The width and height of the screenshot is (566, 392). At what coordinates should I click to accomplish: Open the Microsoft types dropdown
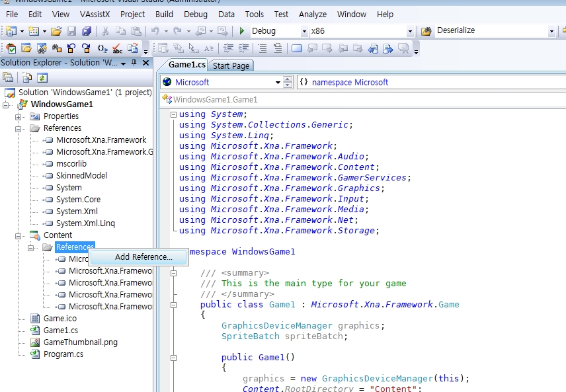(x=278, y=82)
